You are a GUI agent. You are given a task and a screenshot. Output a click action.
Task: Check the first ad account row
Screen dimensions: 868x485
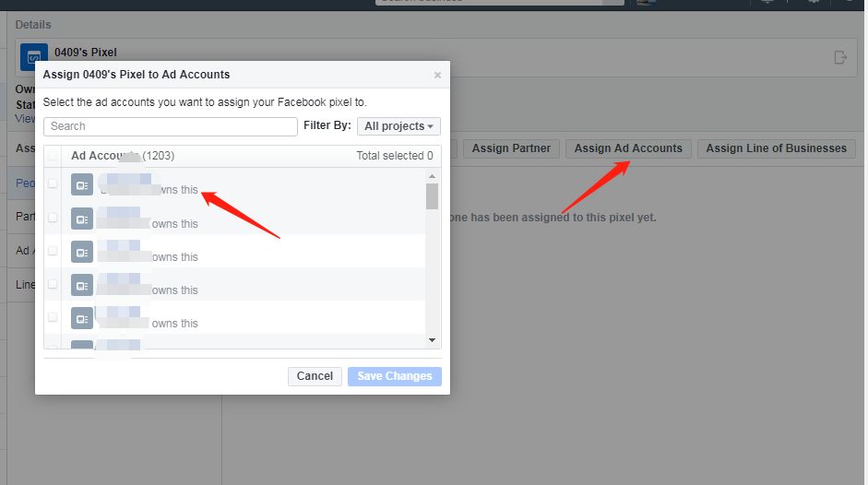pos(53,183)
